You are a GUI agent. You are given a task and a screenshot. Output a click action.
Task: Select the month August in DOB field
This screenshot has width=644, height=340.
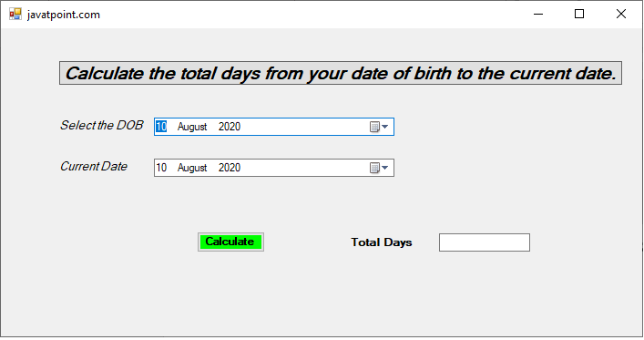pos(192,127)
